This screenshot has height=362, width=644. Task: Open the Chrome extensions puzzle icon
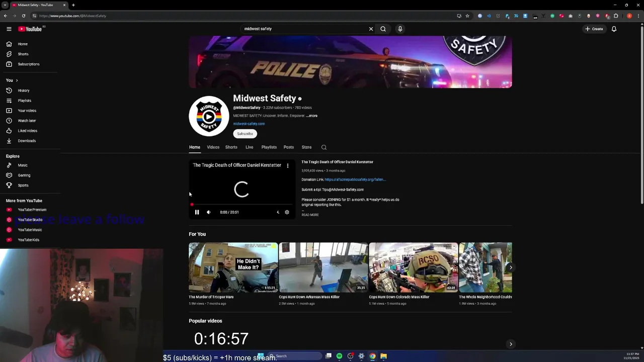[615, 16]
